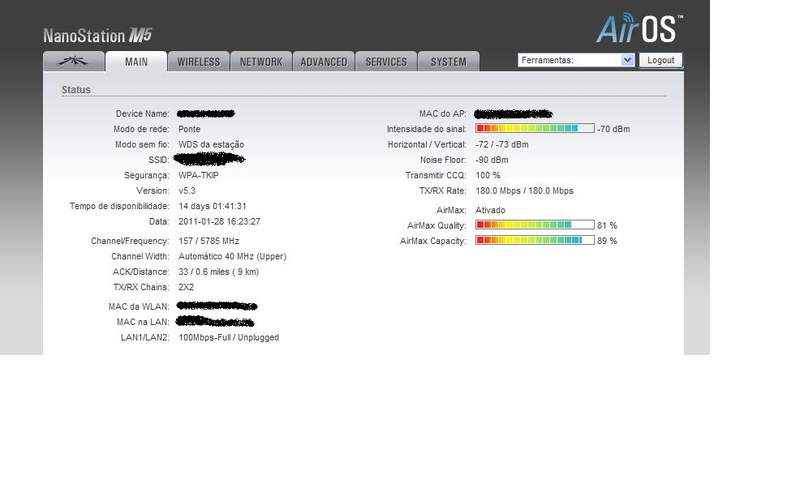Click the Transmitir CCQ value '100 %'
The width and height of the screenshot is (800, 488).
tap(488, 175)
